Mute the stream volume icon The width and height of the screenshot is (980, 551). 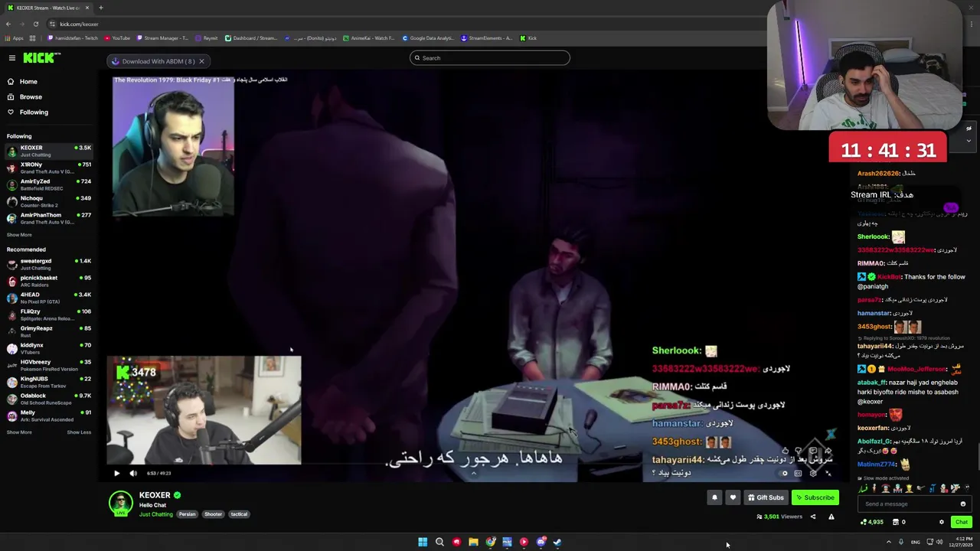pos(133,473)
